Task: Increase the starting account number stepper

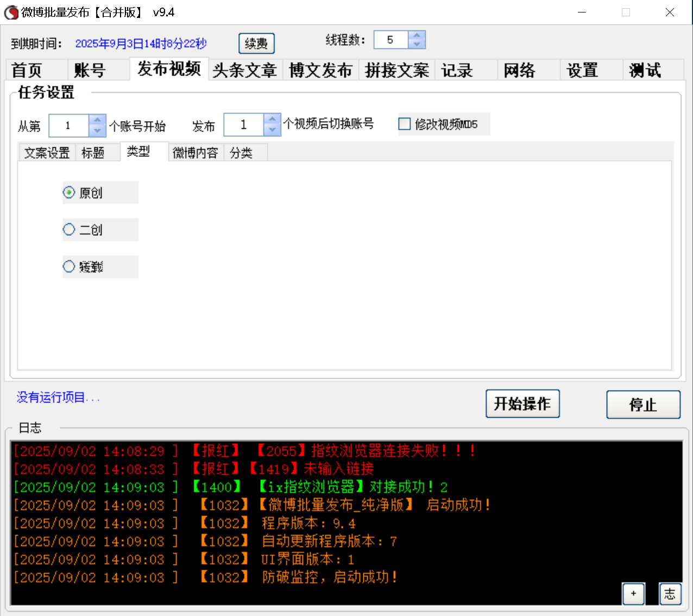Action: click(97, 120)
